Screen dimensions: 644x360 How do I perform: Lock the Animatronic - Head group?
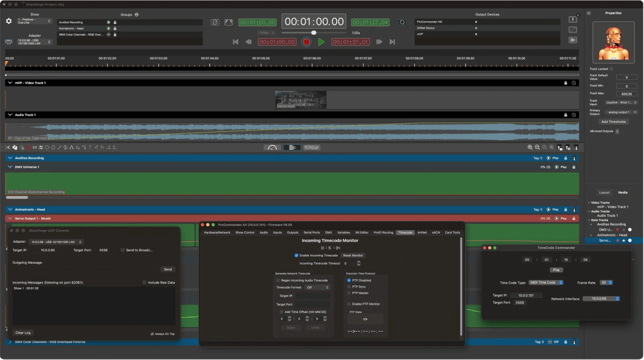pos(115,28)
